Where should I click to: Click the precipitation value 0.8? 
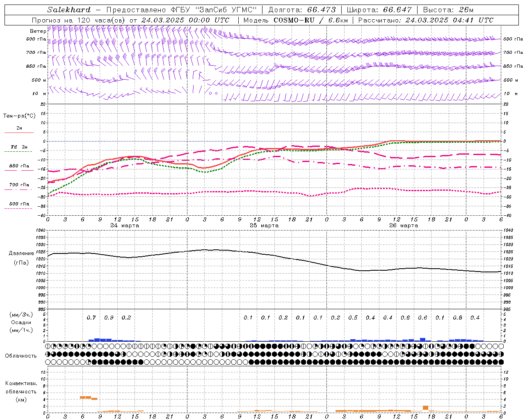click(x=457, y=318)
